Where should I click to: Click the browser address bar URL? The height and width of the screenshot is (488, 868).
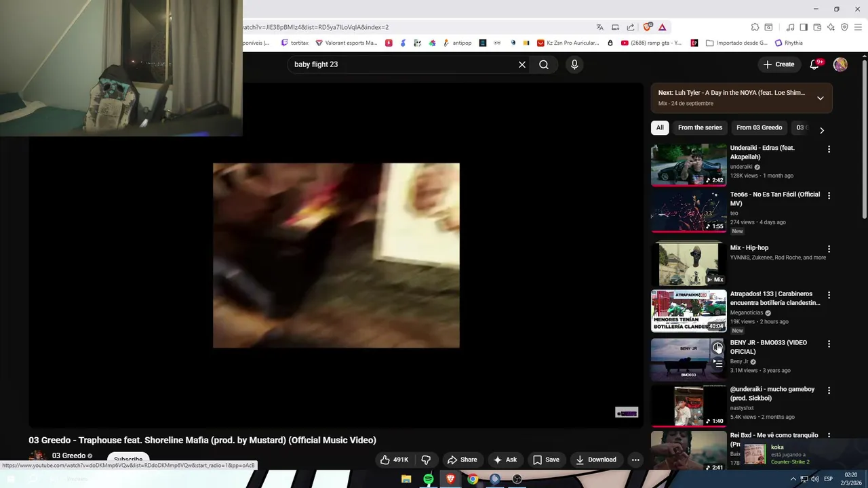coord(315,27)
